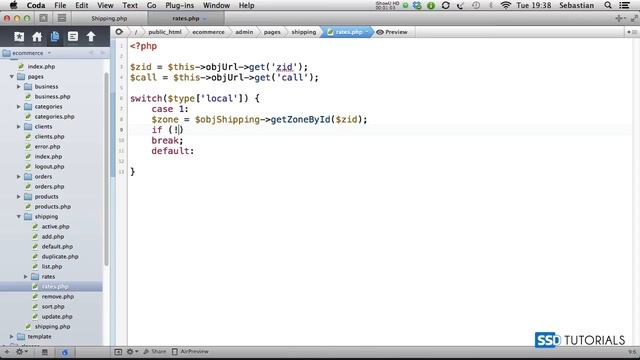Click the blue source control icon in the sidebar footer

(x=65, y=352)
